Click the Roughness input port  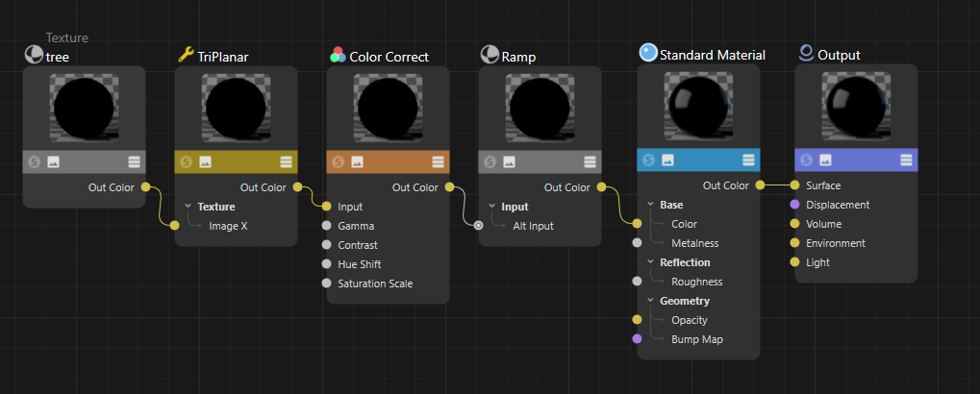637,281
